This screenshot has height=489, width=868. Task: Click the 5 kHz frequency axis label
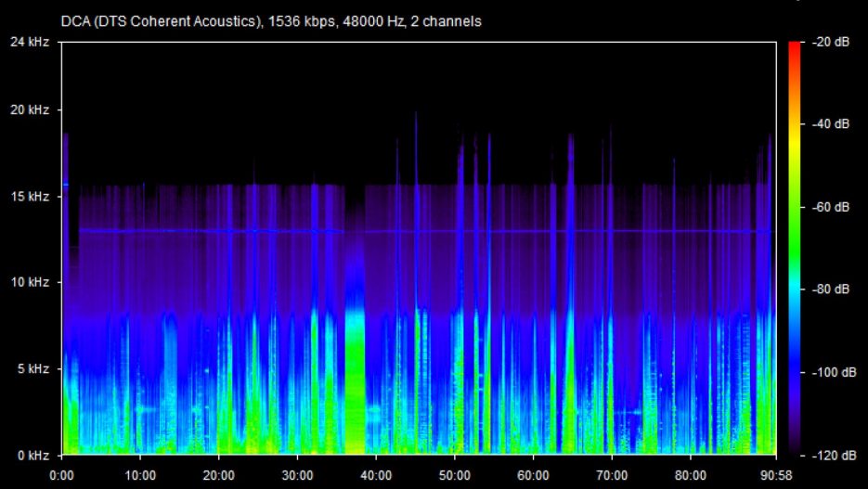(x=33, y=368)
